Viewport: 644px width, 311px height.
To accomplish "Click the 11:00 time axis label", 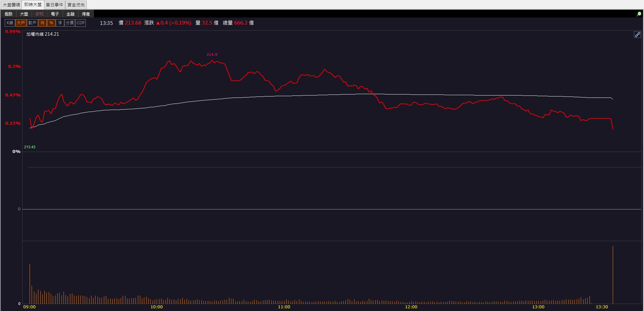I will point(284,307).
